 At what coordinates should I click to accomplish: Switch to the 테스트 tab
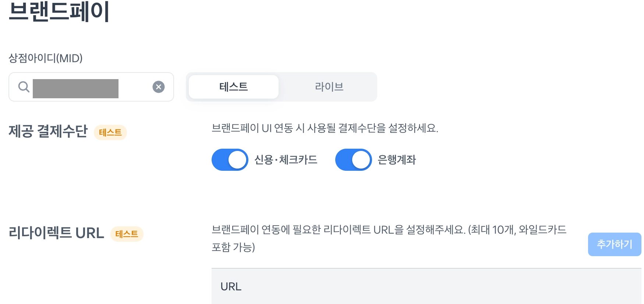coord(233,87)
